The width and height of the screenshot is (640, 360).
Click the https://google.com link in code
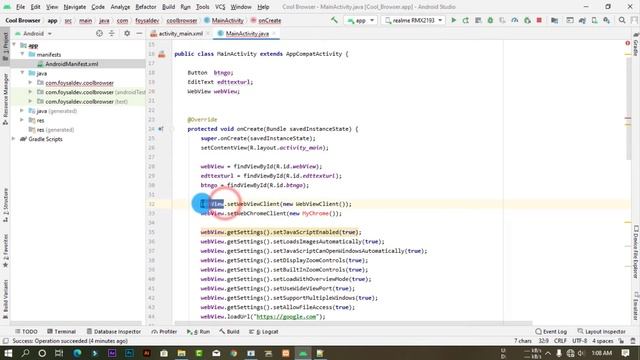point(286,316)
